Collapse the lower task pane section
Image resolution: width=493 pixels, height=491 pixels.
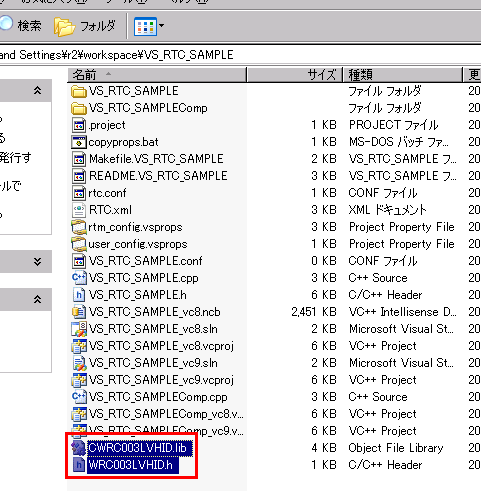point(37,300)
